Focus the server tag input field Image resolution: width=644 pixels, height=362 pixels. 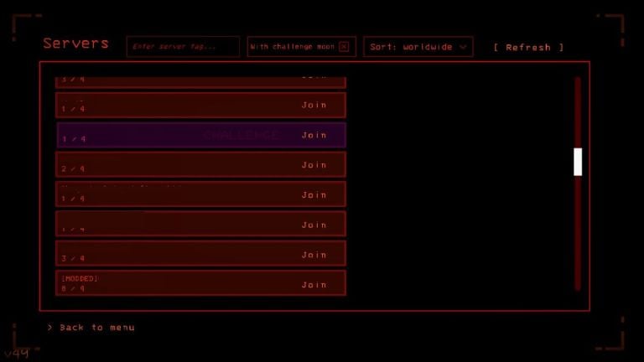coord(183,46)
